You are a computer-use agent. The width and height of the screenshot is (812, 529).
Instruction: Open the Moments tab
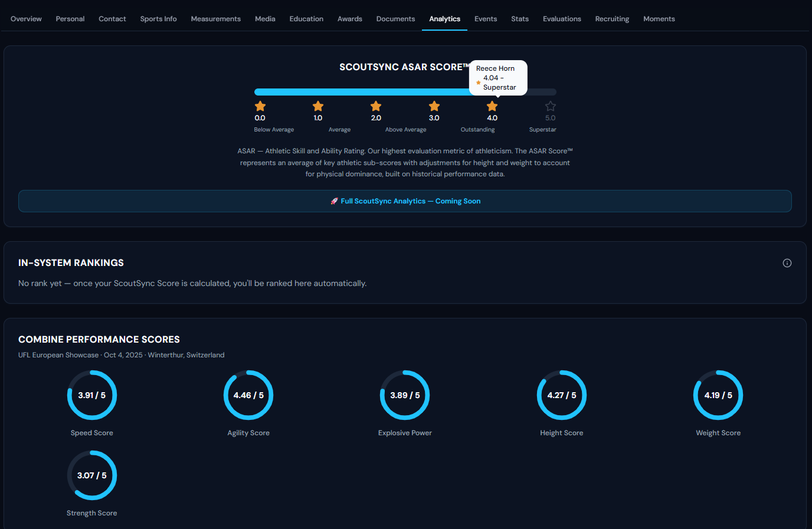(659, 19)
